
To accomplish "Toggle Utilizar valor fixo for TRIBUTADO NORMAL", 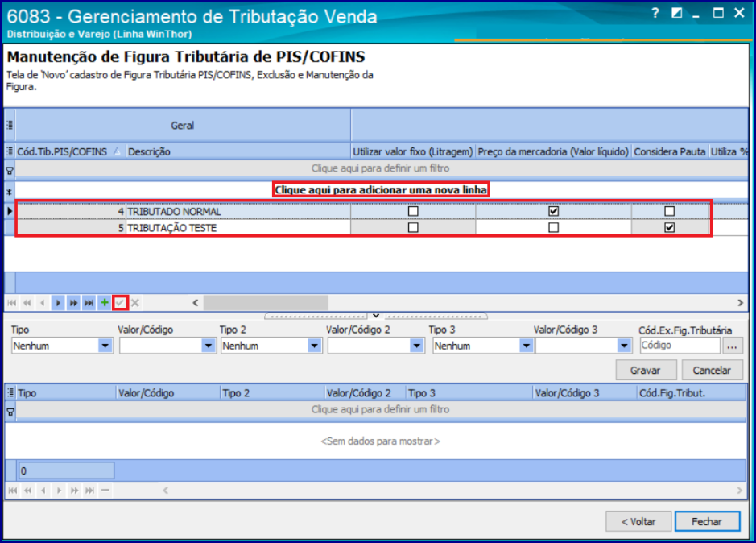I will click(413, 211).
